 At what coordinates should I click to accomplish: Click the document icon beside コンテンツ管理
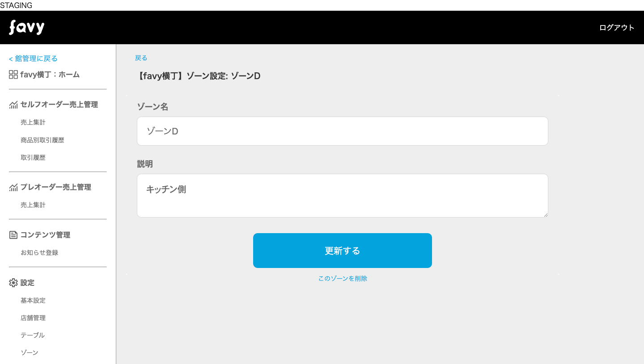13,235
